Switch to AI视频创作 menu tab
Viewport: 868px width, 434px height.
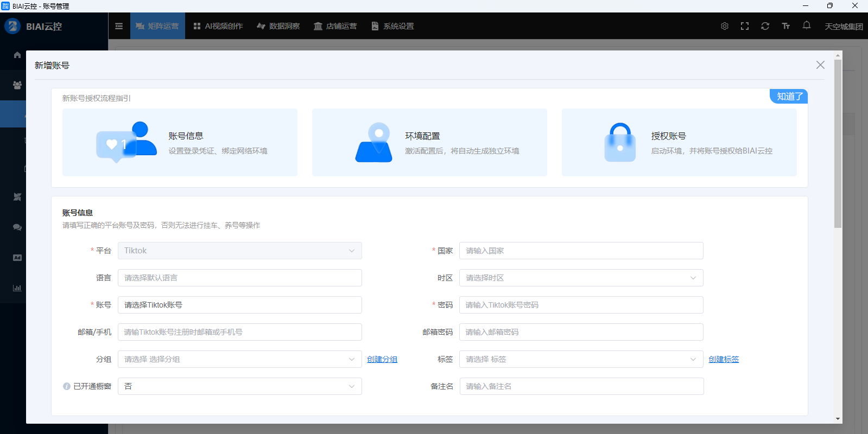pos(218,26)
